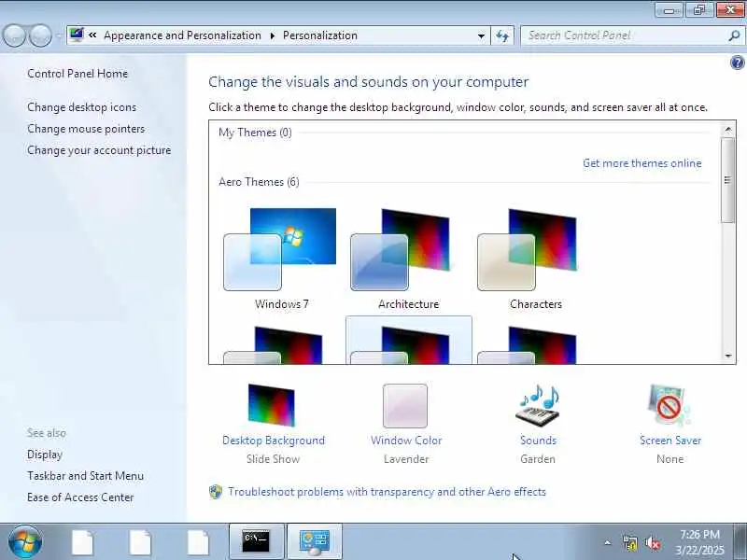
Task: Open Change desktop icons
Action: pyautogui.click(x=81, y=107)
